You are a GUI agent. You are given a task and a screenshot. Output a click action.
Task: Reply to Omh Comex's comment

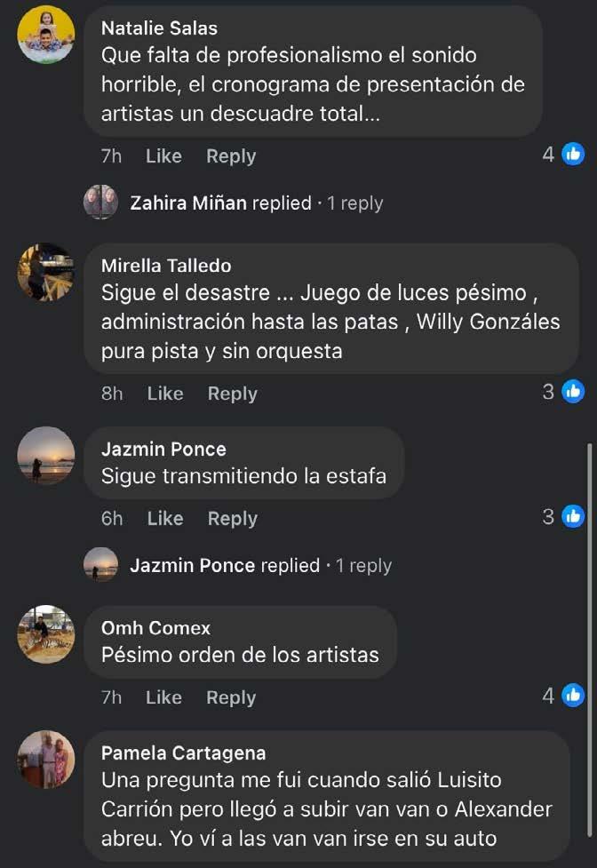[231, 698]
